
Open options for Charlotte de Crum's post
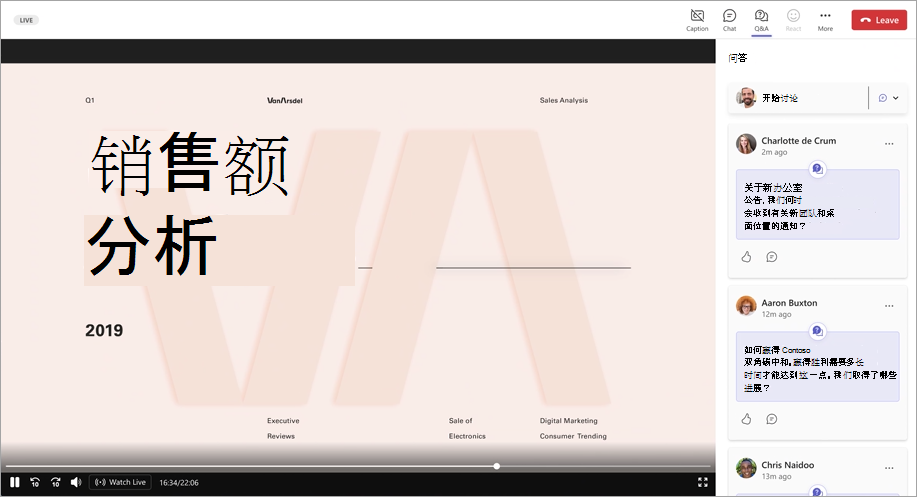coord(889,144)
